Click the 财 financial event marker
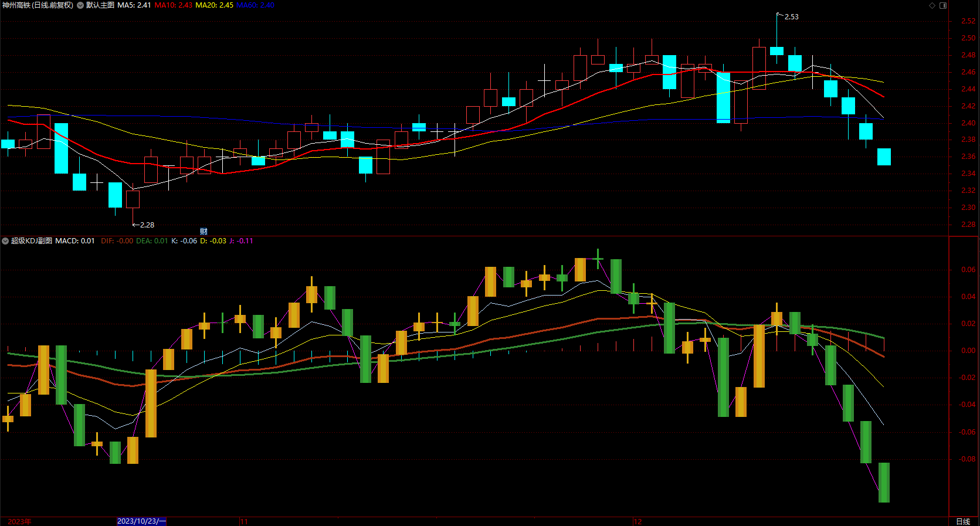980x526 pixels. coord(204,232)
